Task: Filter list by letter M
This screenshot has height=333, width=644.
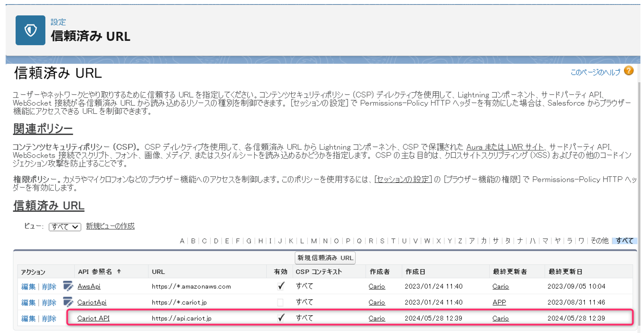Action: (314, 241)
